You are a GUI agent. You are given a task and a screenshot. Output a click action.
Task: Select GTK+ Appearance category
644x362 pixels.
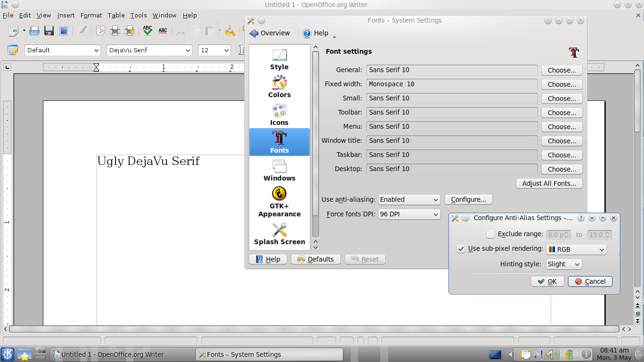(279, 202)
